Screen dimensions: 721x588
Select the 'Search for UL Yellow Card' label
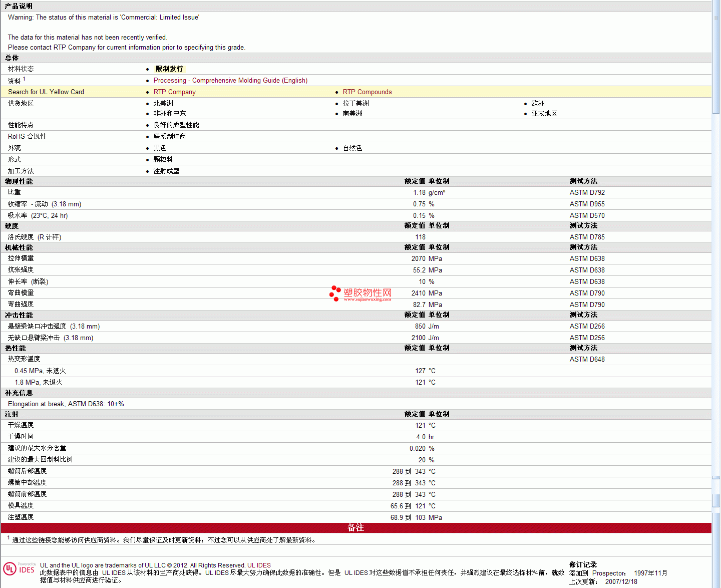(x=46, y=92)
